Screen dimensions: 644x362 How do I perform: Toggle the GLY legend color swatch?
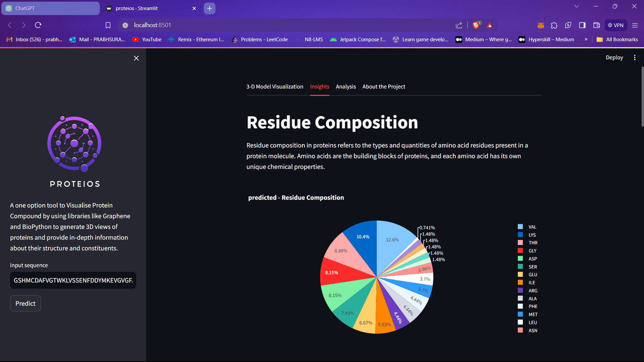pyautogui.click(x=520, y=251)
